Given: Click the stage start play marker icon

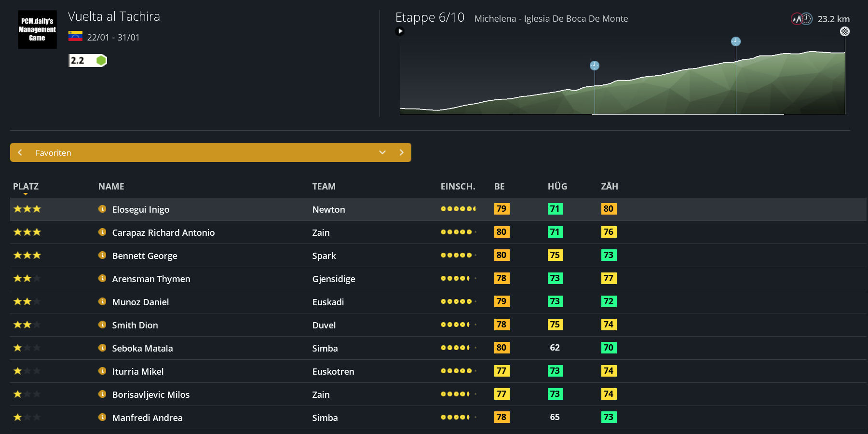Looking at the screenshot, I should tap(400, 31).
